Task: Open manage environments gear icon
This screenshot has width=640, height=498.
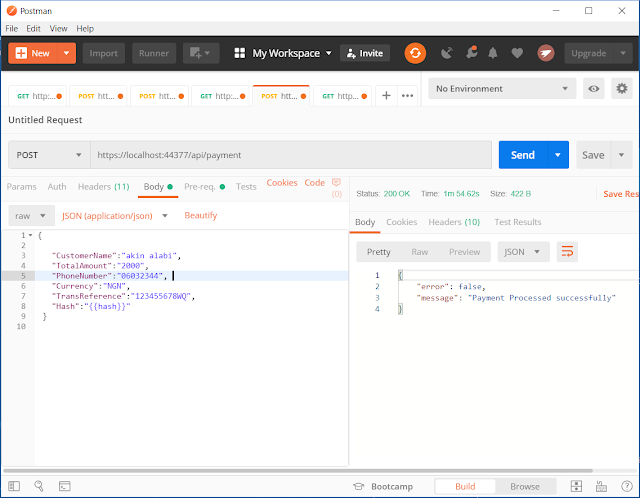Action: point(622,89)
